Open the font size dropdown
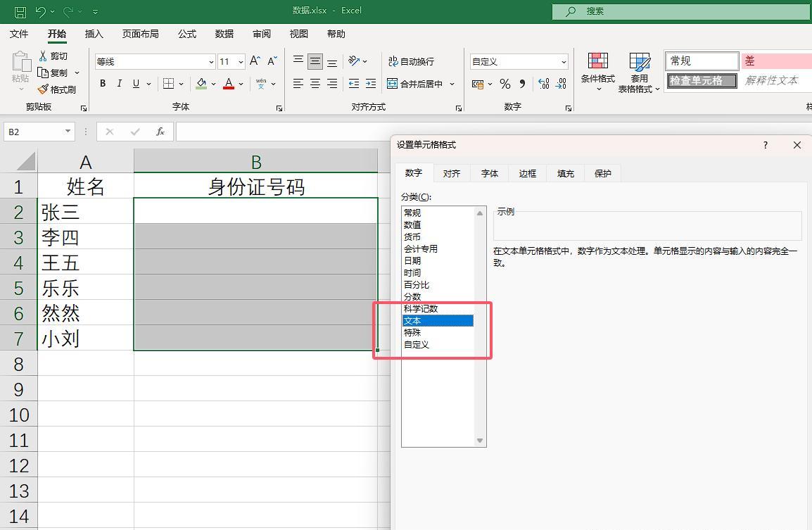This screenshot has width=812, height=530. [241, 62]
